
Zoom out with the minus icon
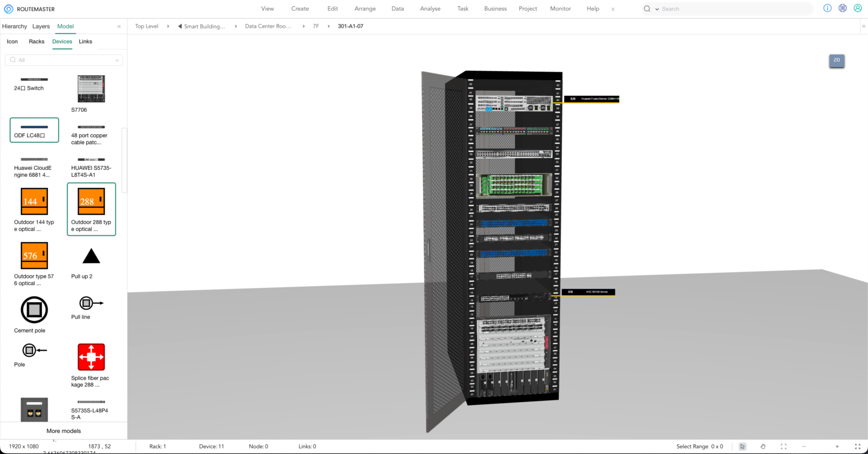(x=804, y=447)
